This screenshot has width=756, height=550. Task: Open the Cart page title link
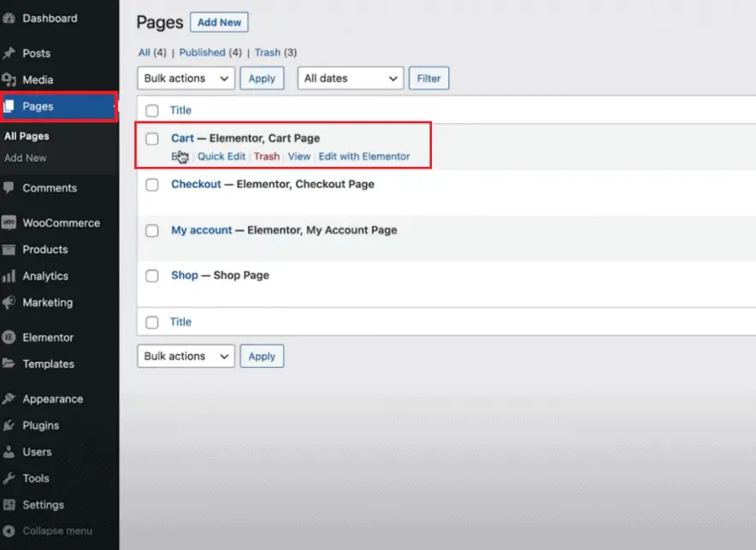[182, 139]
